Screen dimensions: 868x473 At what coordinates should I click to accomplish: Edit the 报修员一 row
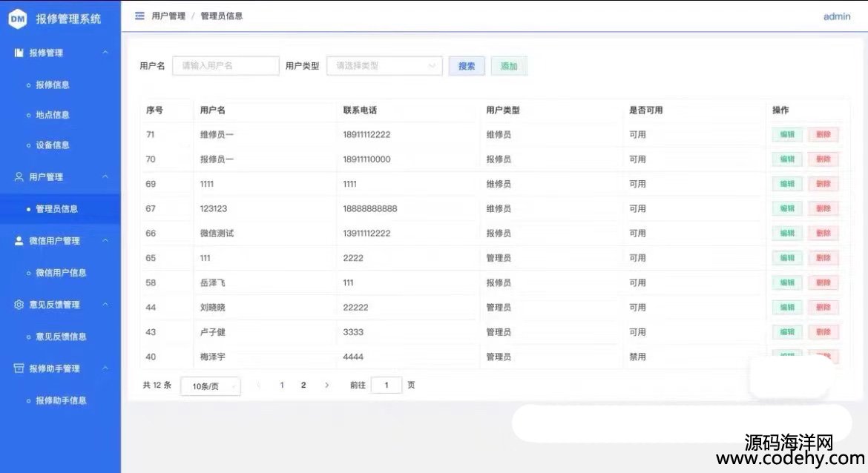click(787, 159)
